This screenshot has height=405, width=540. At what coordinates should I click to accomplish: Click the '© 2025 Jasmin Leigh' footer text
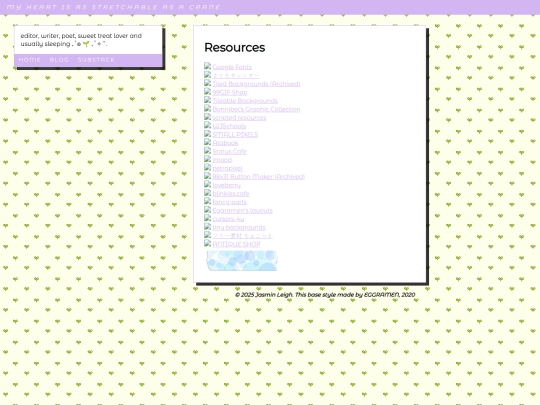click(325, 294)
